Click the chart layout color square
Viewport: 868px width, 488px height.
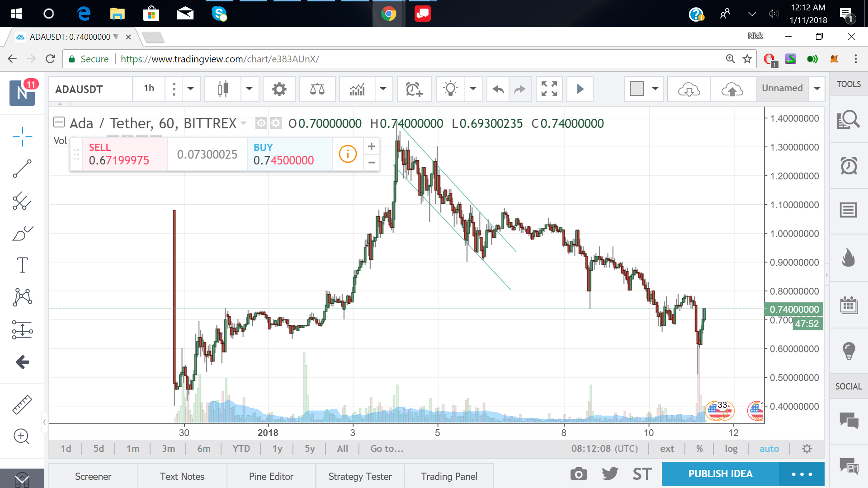(637, 89)
